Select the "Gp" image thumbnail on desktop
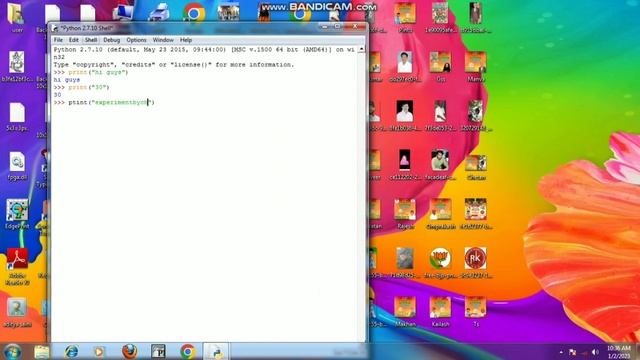The height and width of the screenshot is (360, 640). tap(440, 67)
